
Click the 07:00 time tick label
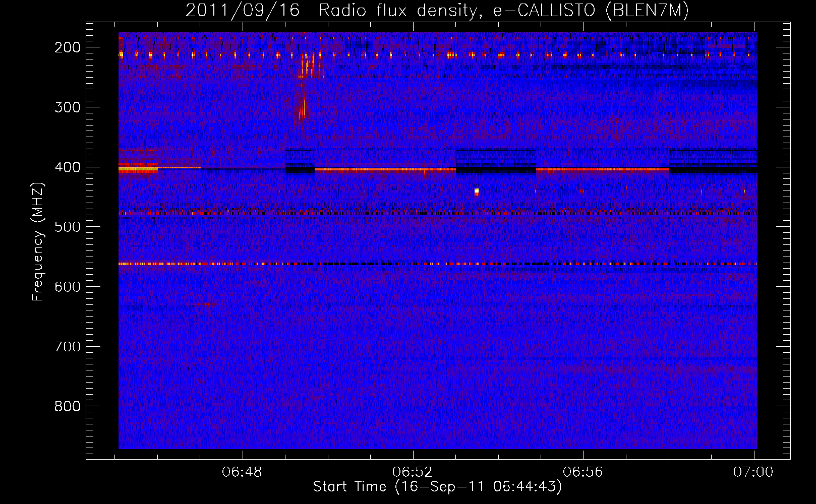[x=753, y=472]
